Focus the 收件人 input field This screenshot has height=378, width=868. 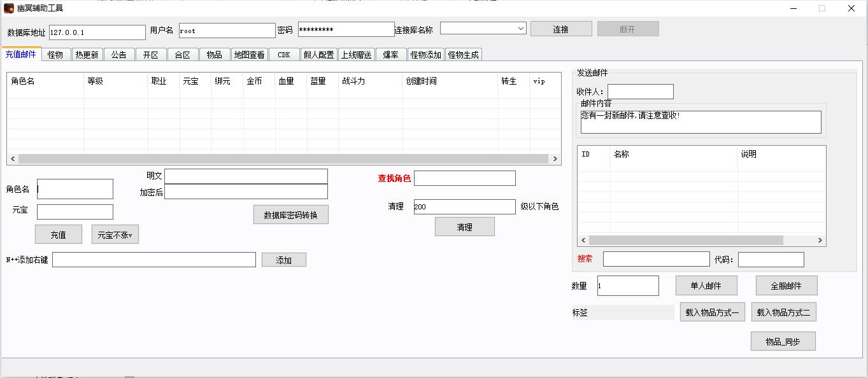pos(640,92)
